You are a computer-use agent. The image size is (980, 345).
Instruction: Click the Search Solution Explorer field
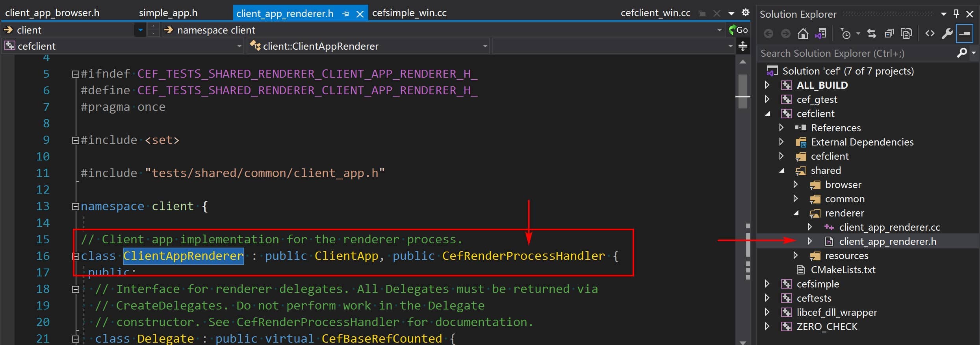pos(857,53)
